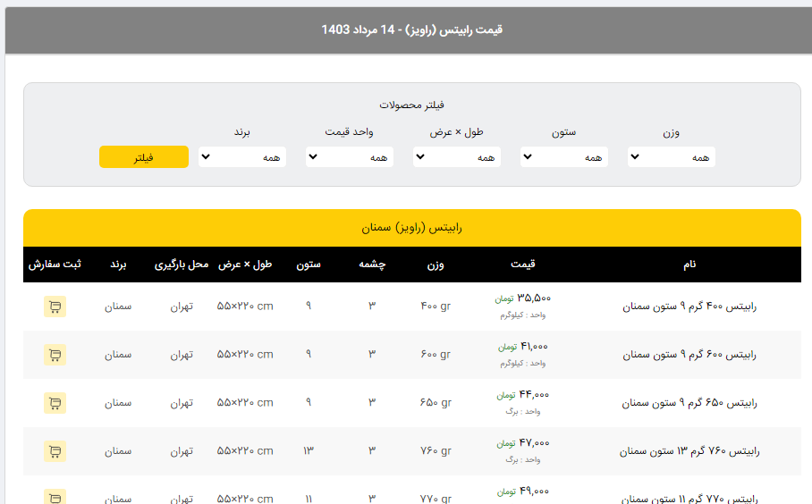Expand the ستون filter dropdown
The image size is (812, 504).
[563, 157]
